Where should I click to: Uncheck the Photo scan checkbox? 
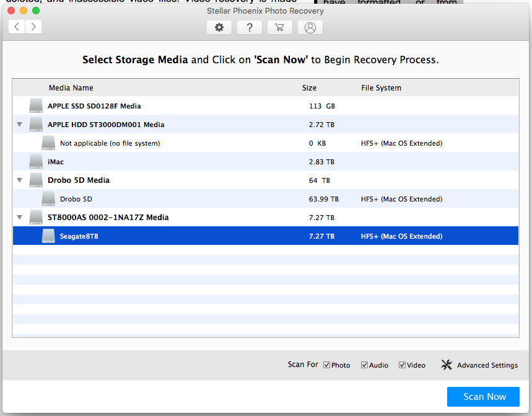(327, 365)
